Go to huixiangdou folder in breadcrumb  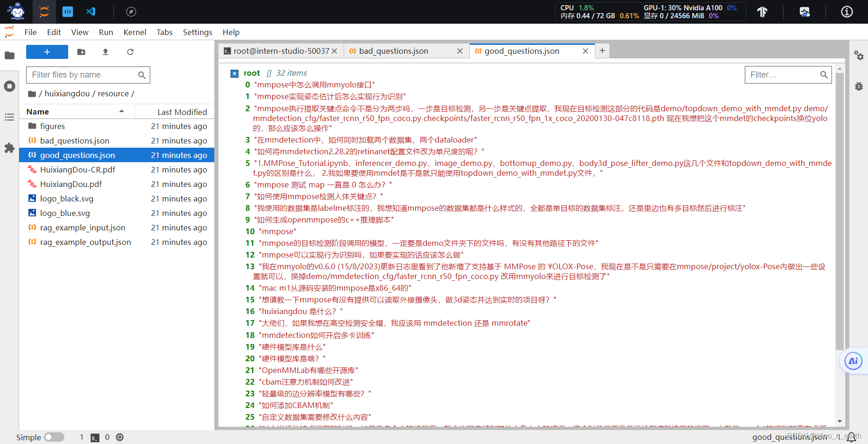point(67,93)
